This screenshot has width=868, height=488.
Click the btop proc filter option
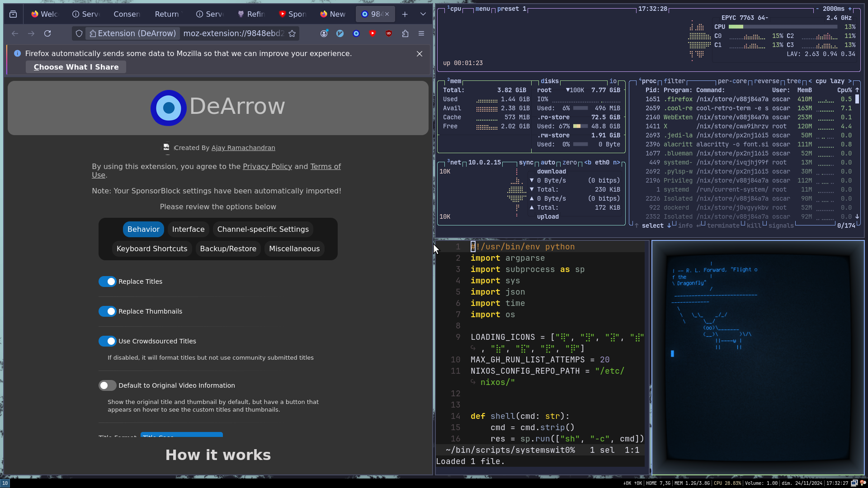point(675,81)
